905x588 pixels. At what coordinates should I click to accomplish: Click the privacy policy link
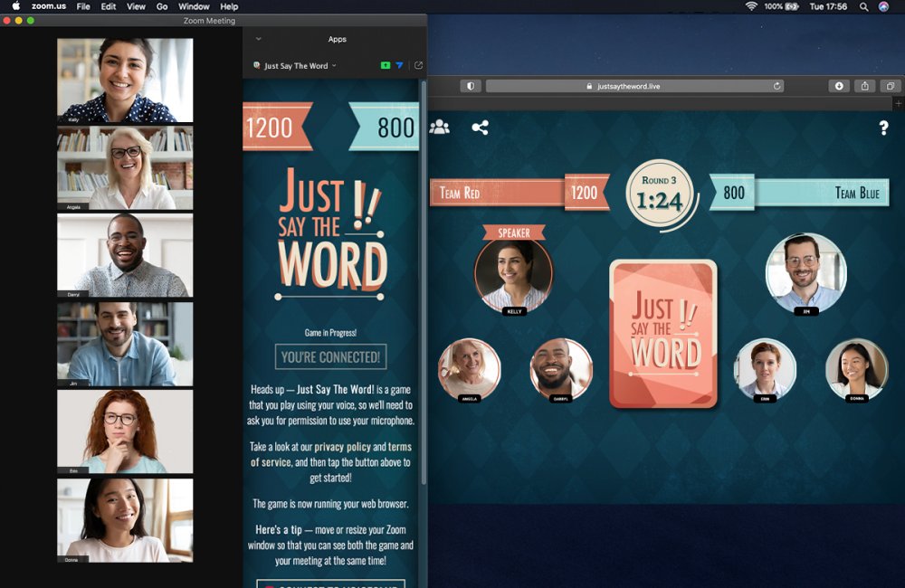click(x=342, y=447)
